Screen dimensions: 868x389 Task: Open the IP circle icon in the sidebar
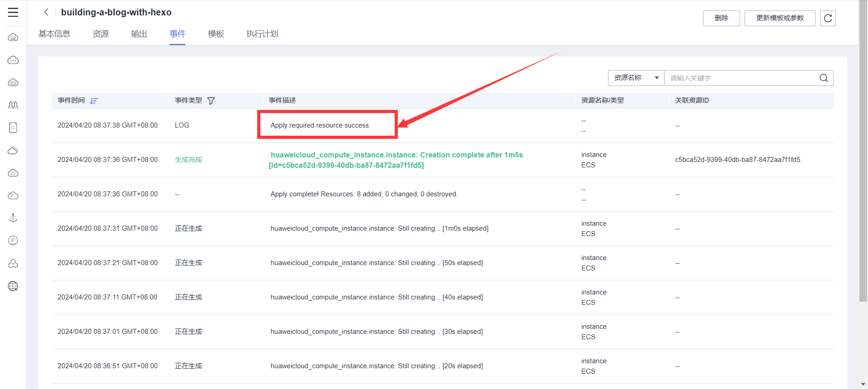tap(13, 241)
